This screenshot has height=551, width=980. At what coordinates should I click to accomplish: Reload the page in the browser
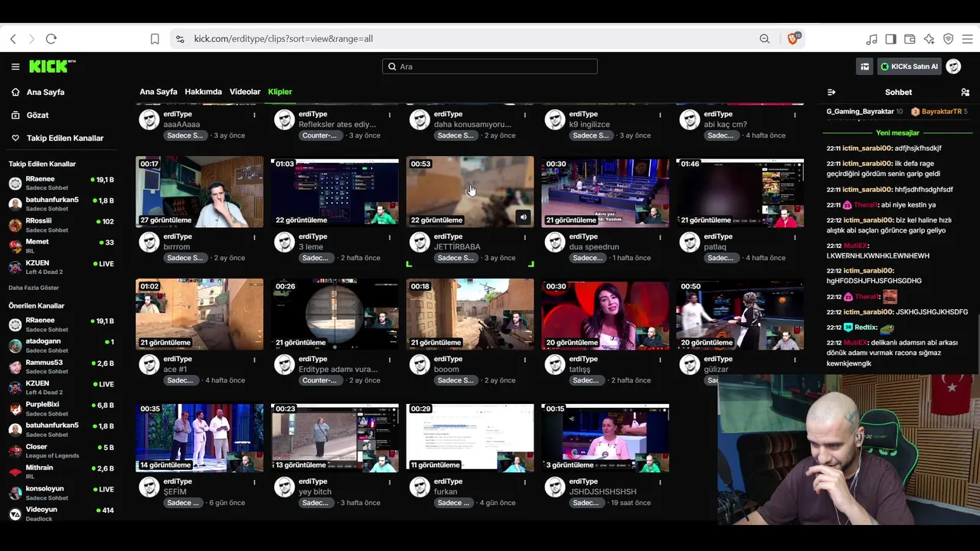click(x=51, y=39)
